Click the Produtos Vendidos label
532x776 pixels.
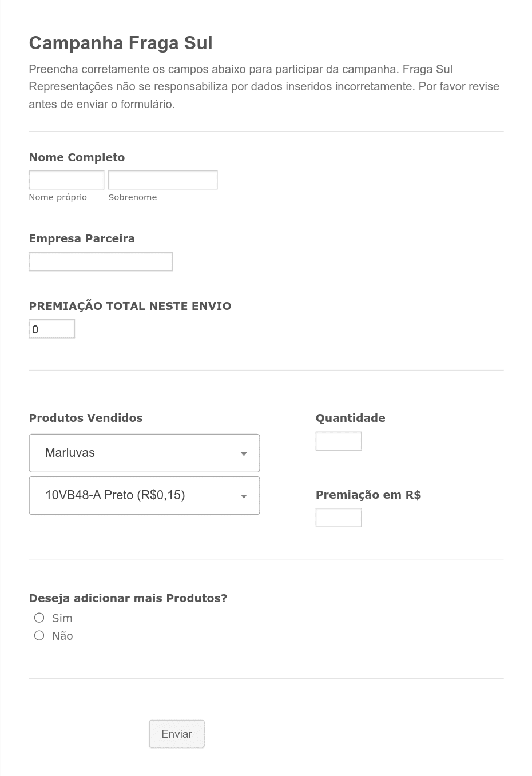(86, 418)
